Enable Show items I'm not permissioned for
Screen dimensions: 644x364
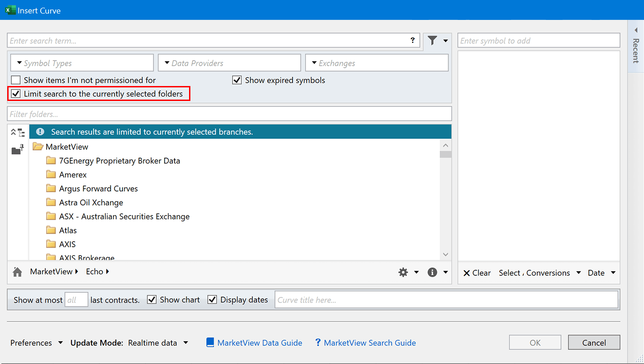[16, 80]
